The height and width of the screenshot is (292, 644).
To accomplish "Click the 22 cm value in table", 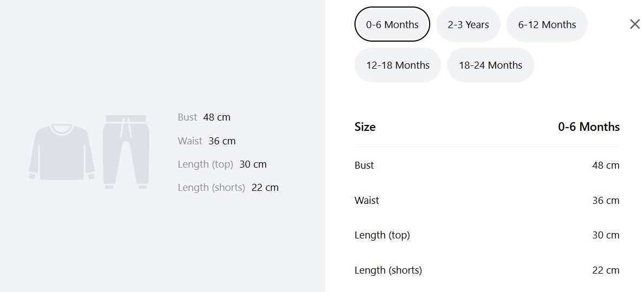I will tap(606, 270).
